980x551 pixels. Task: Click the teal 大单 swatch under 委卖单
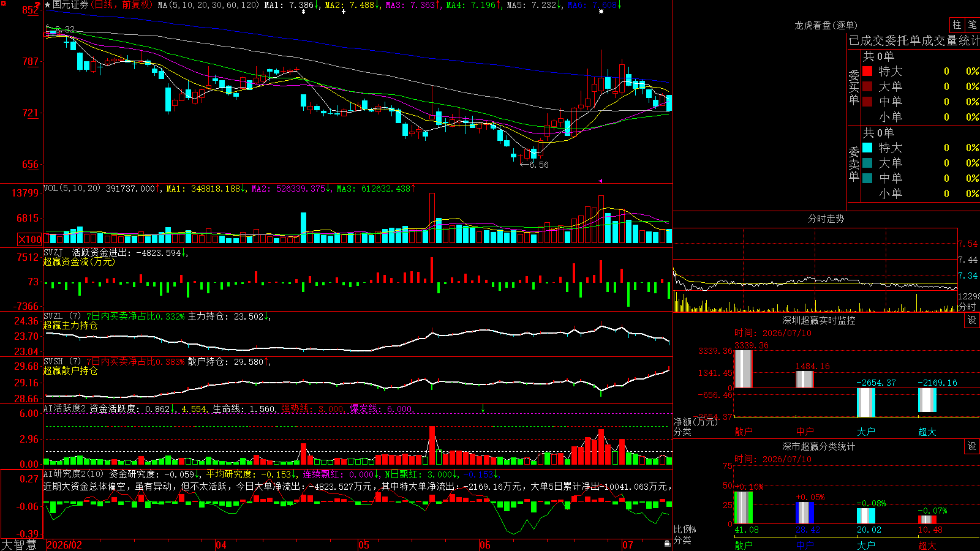(867, 163)
